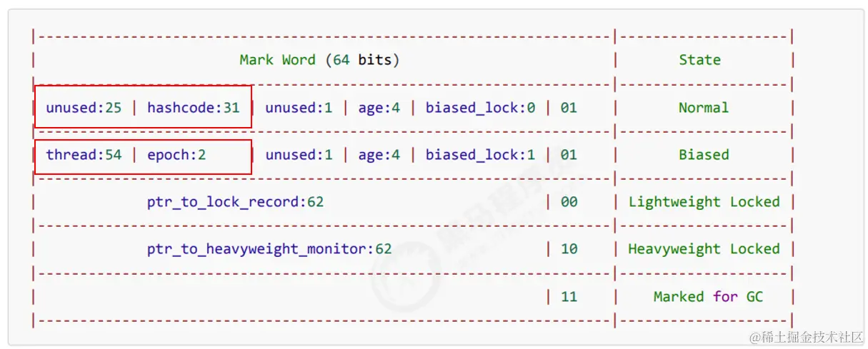This screenshot has height=349, width=868.
Task: Click 'thread:54' in the Biased row
Action: pyautogui.click(x=84, y=155)
